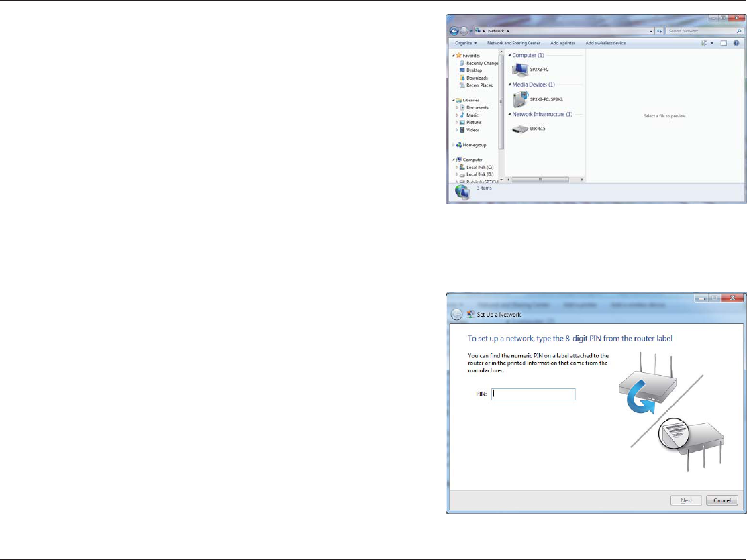Click the PIN input field

[533, 394]
